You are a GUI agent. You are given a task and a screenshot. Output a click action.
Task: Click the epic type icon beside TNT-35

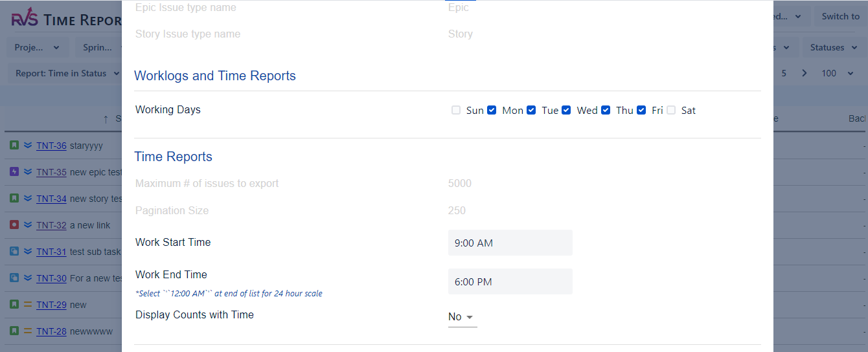(x=14, y=172)
